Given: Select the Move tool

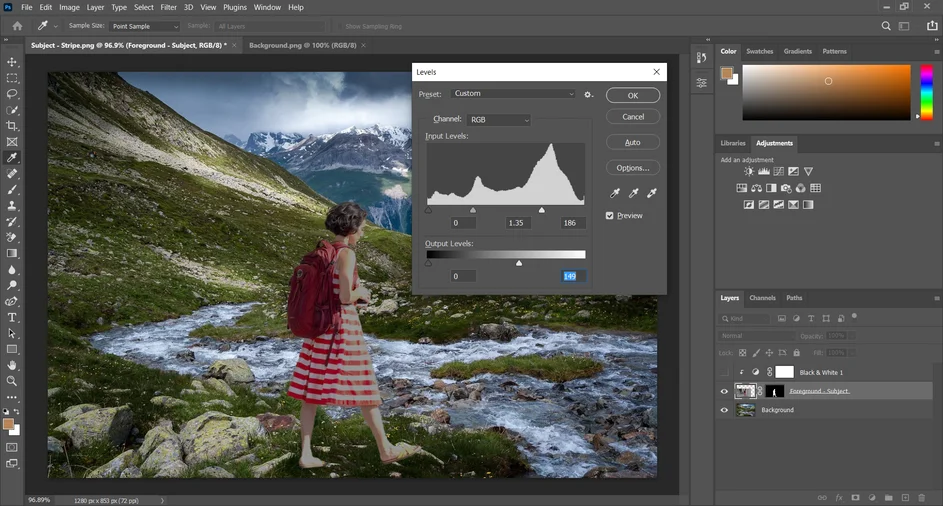Looking at the screenshot, I should coord(12,62).
